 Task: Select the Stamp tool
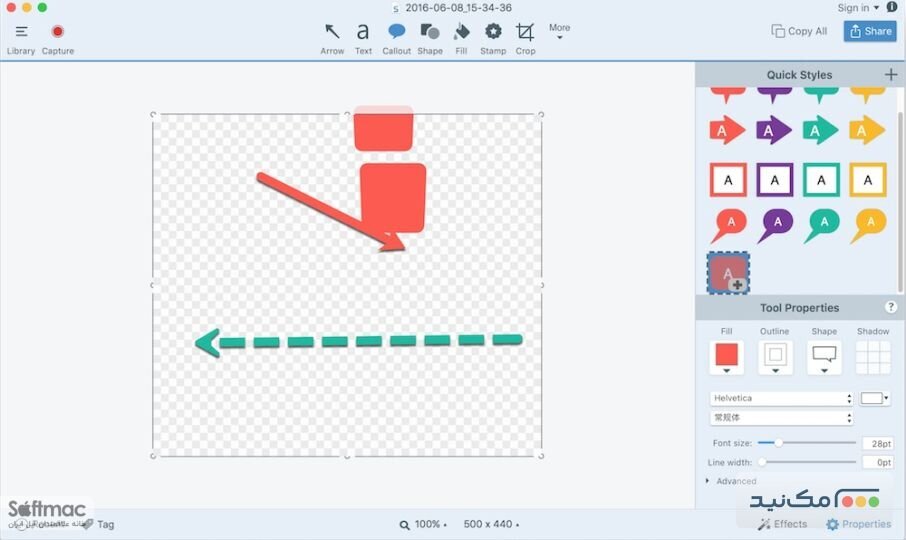tap(493, 39)
